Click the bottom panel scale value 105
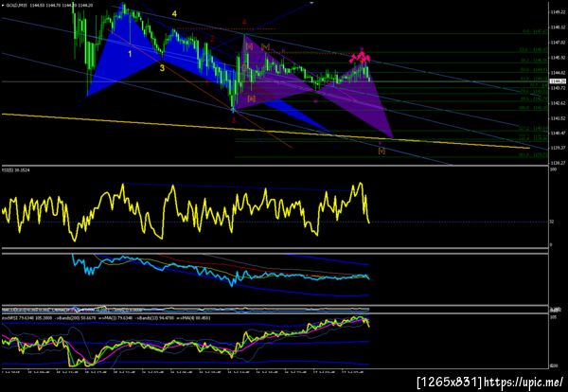568x392 pixels. click(553, 318)
